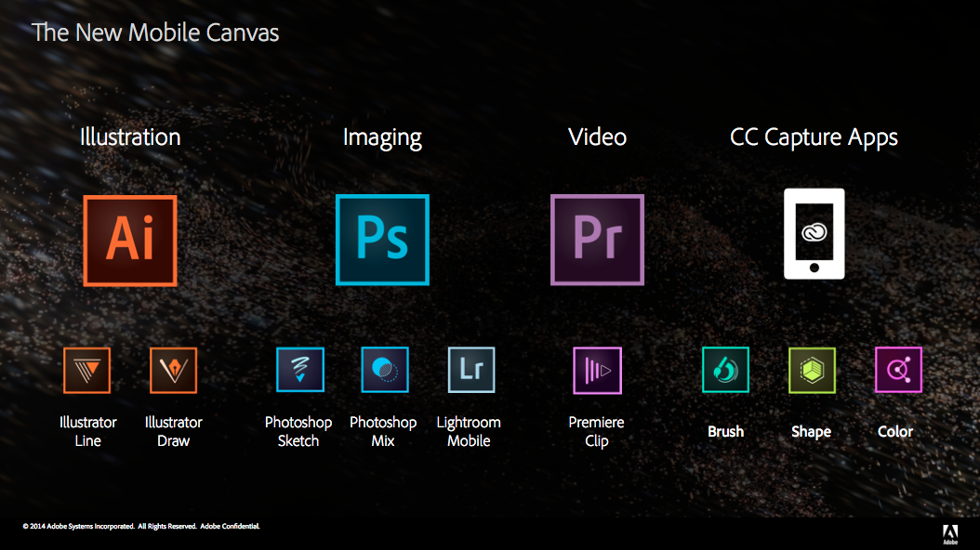This screenshot has height=550, width=980.
Task: Open the Lightroom Mobile Lr icon
Action: [471, 370]
